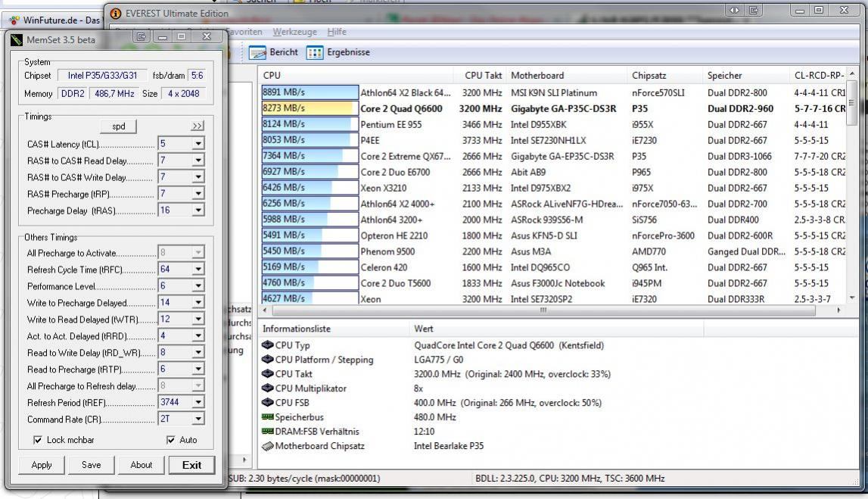
Task: Click the CPU Multiplikator chip icon
Action: [267, 388]
